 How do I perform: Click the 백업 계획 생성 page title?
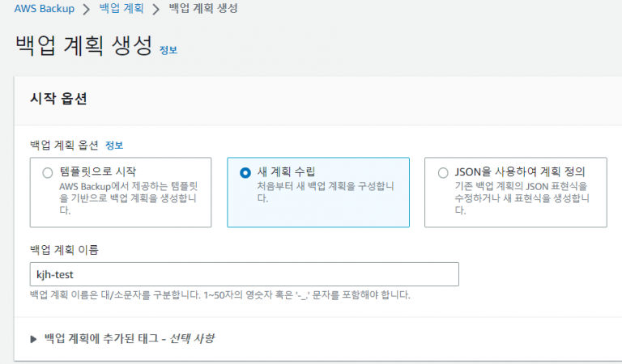coord(83,45)
